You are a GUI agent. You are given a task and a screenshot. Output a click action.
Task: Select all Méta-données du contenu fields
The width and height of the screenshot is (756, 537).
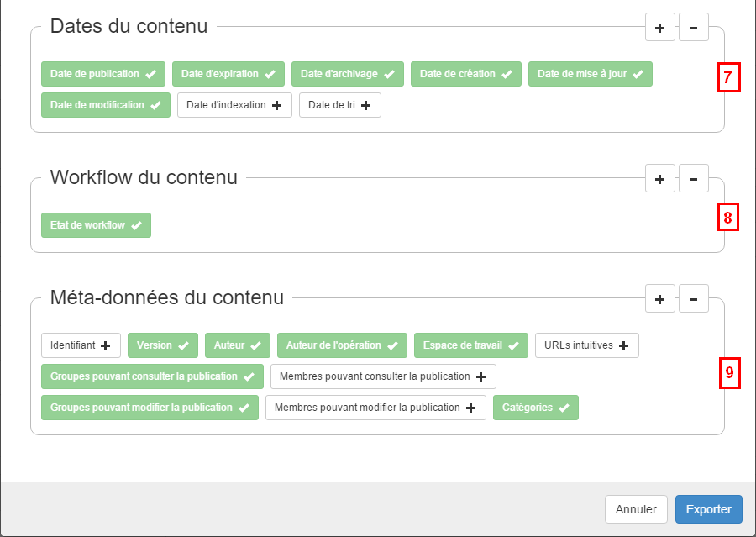pos(659,298)
